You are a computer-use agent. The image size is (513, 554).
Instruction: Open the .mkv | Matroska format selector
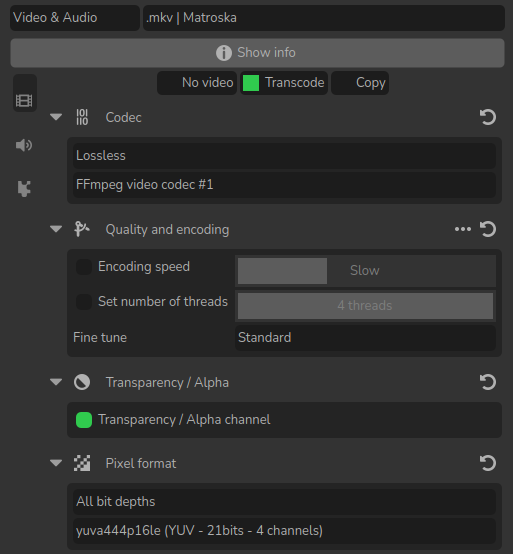[324, 18]
